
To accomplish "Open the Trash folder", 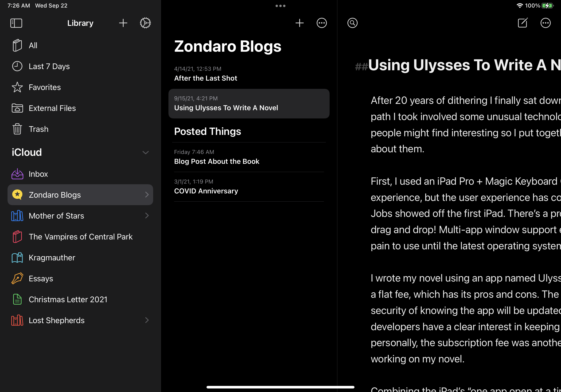I will coord(38,129).
